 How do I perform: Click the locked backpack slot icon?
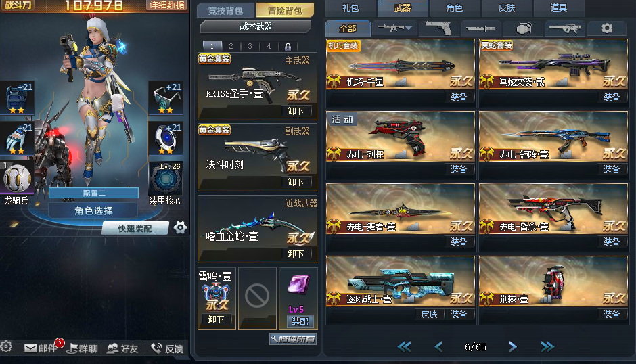pyautogui.click(x=288, y=46)
